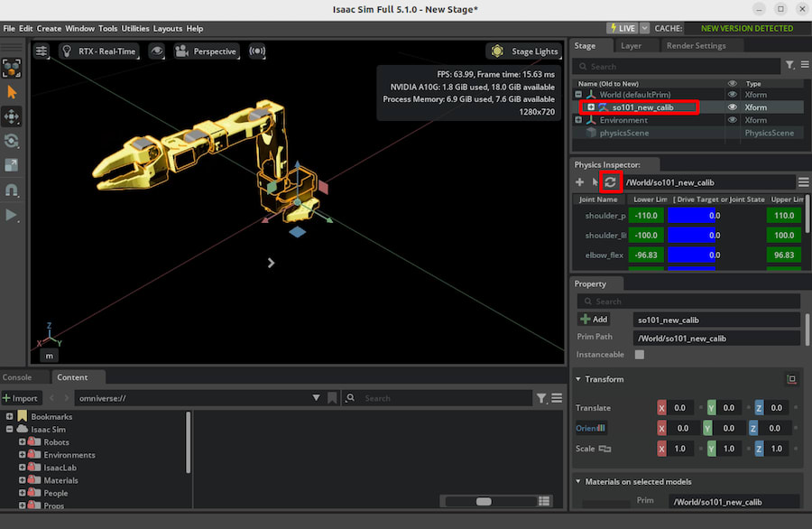Viewport: 812px width, 529px height.
Task: Toggle the snap magnet tool
Action: 12,190
